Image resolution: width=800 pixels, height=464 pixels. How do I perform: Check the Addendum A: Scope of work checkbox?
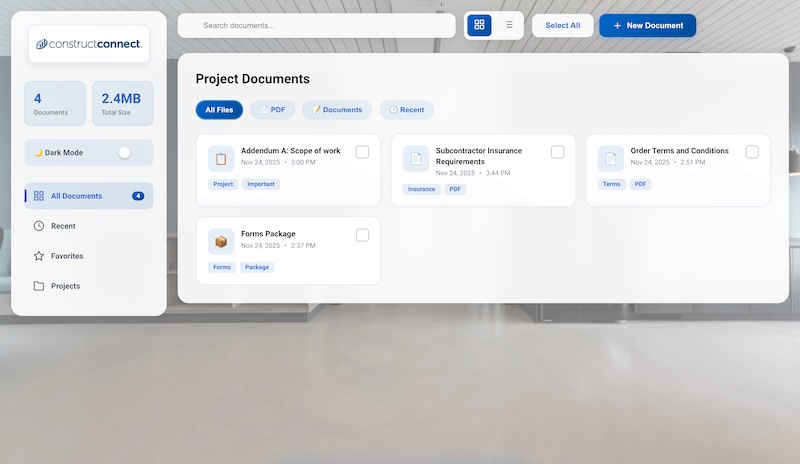tap(362, 152)
